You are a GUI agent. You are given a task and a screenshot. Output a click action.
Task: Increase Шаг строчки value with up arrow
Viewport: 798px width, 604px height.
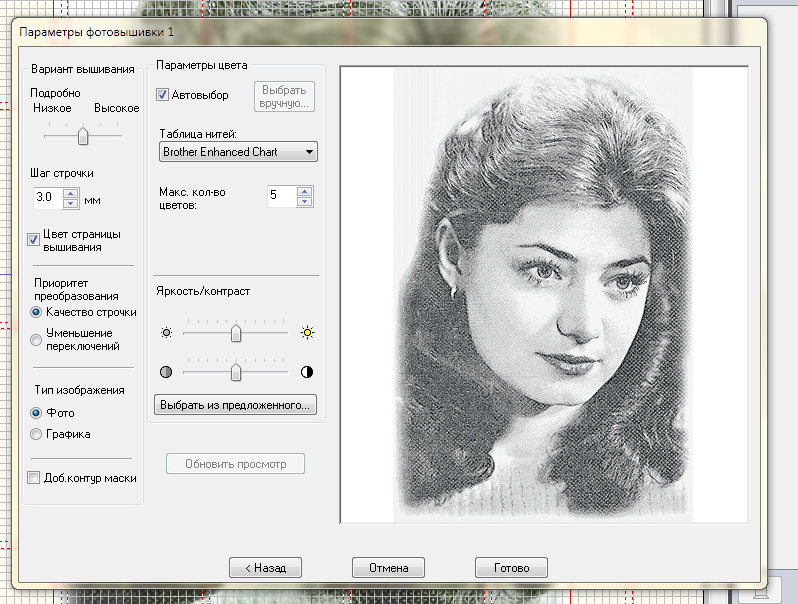click(x=70, y=193)
